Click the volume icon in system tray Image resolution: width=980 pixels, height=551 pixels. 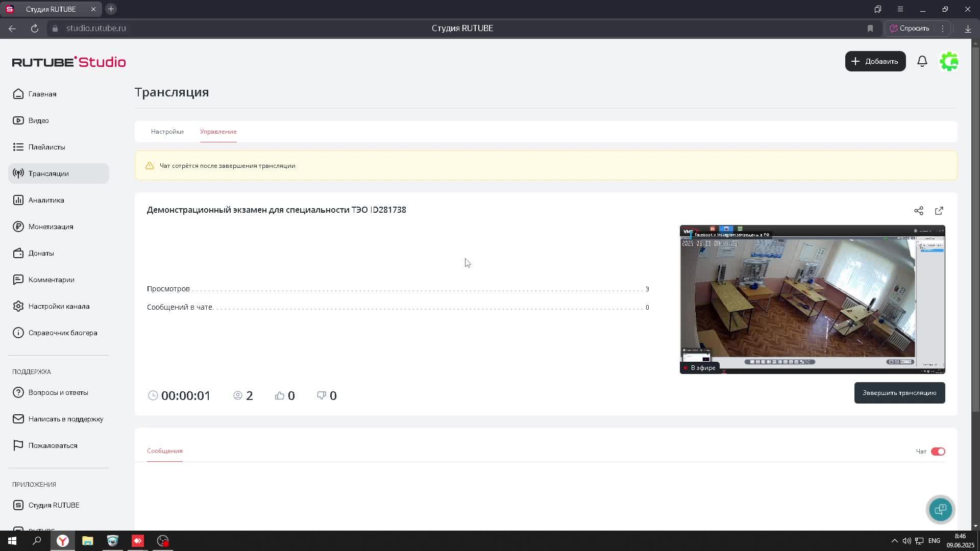click(906, 541)
